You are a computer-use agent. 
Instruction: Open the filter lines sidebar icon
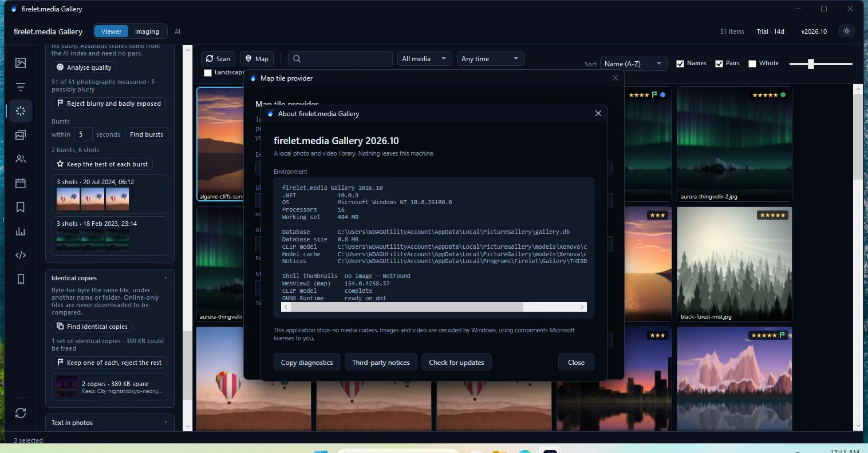[x=21, y=87]
